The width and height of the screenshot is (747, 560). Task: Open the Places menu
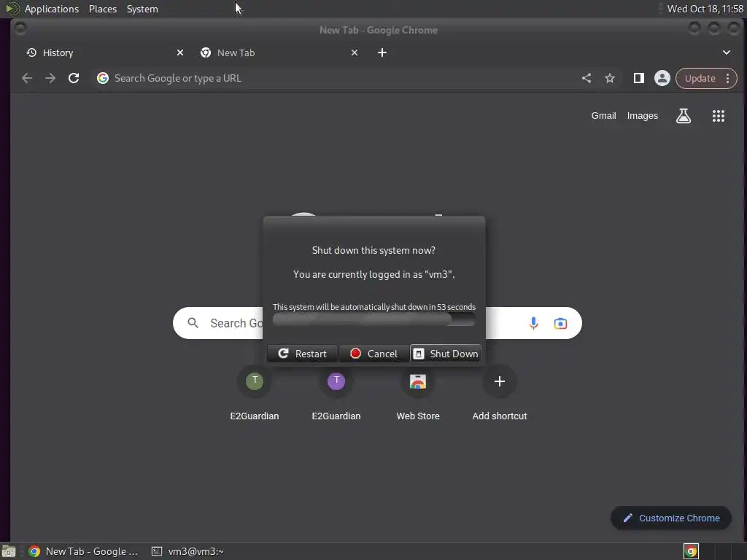103,9
